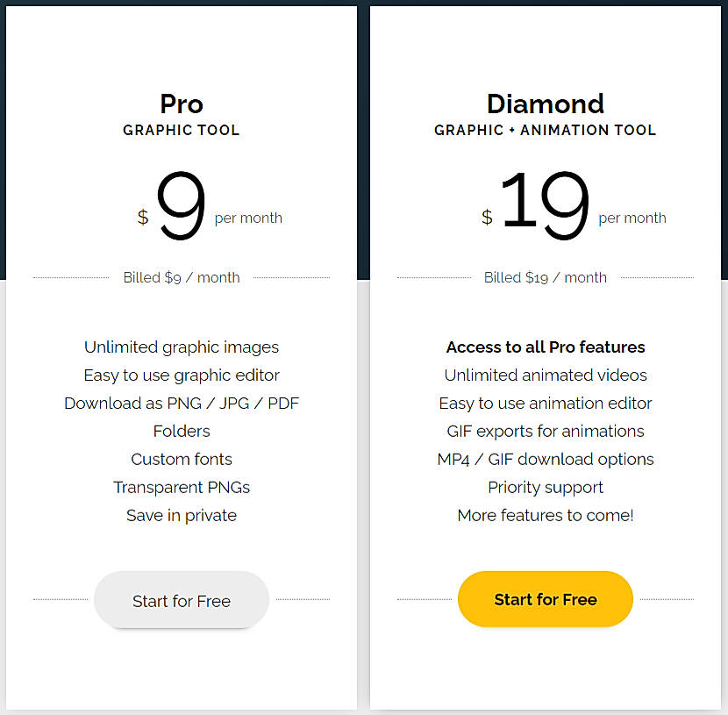Click 'Easy to use graphic editor' feature

(x=181, y=375)
